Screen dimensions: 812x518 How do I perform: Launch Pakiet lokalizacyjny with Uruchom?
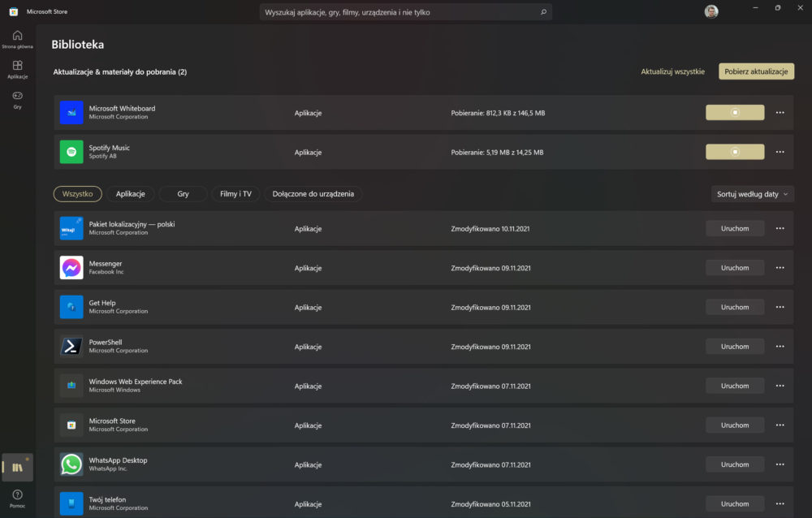point(735,228)
